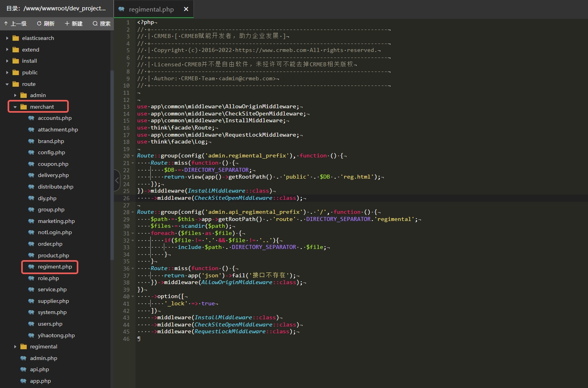Open role.php file
The width and height of the screenshot is (588, 388).
[48, 278]
